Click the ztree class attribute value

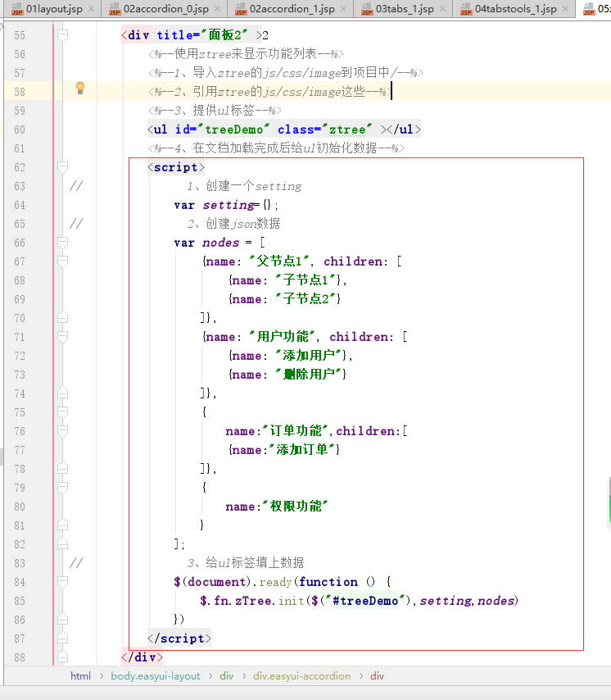tap(347, 130)
